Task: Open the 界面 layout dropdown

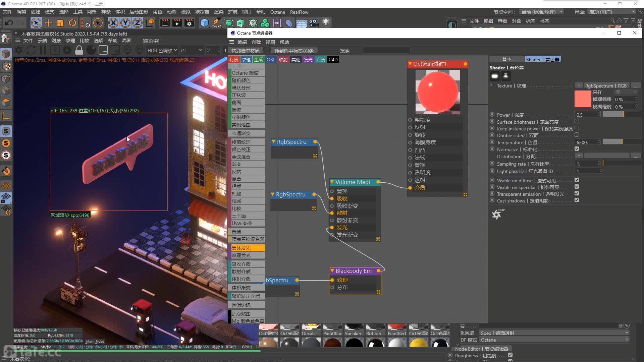Action: tap(612, 12)
